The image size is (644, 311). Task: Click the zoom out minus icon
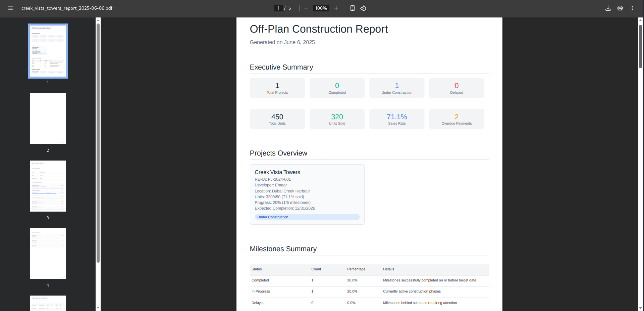tap(306, 8)
